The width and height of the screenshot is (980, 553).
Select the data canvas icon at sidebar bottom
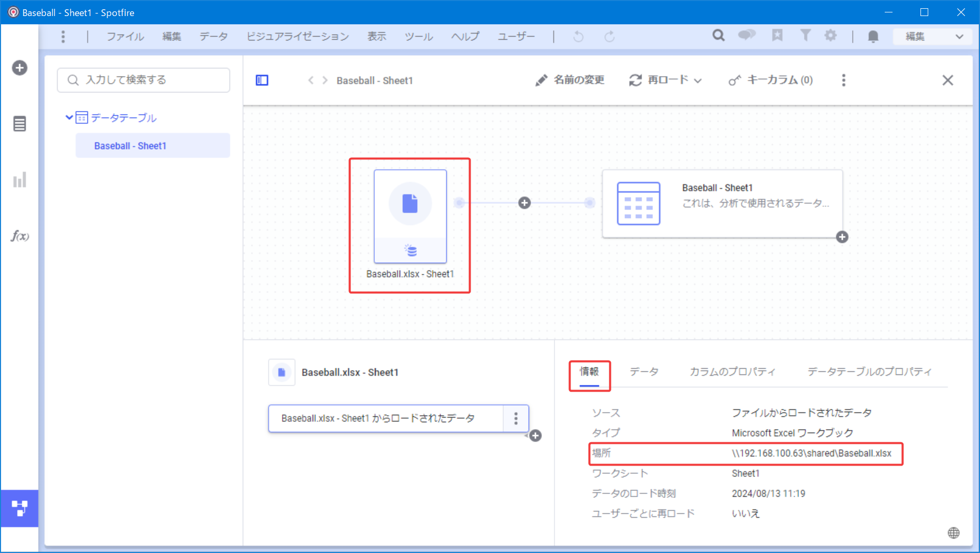point(20,509)
